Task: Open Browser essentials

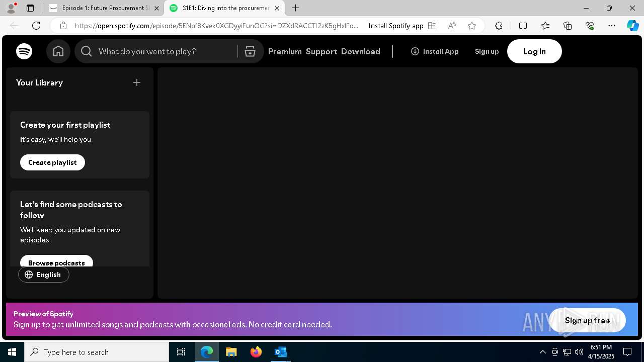Action: [x=590, y=26]
